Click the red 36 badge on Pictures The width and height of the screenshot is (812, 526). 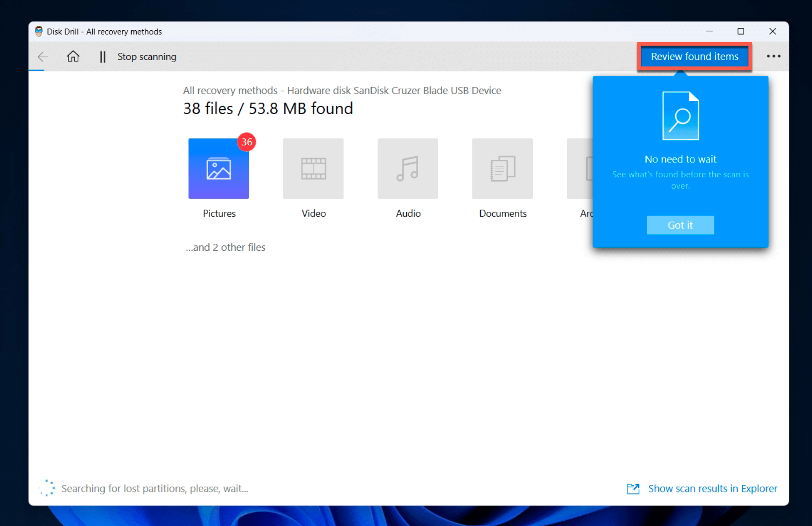(247, 142)
